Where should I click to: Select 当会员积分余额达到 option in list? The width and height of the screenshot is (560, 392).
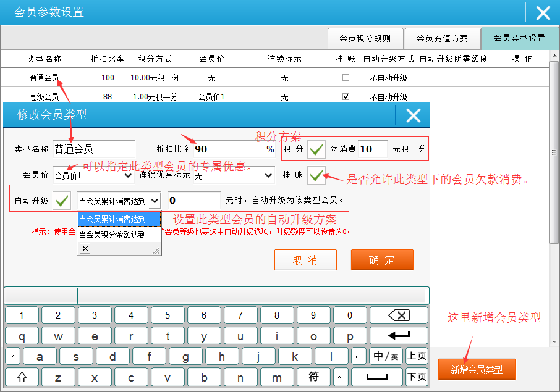tap(112, 234)
